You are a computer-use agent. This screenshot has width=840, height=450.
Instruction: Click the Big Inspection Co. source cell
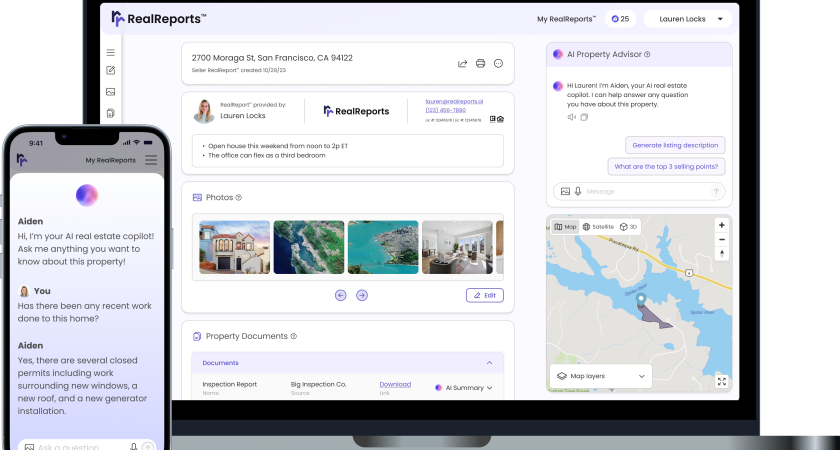coord(318,385)
